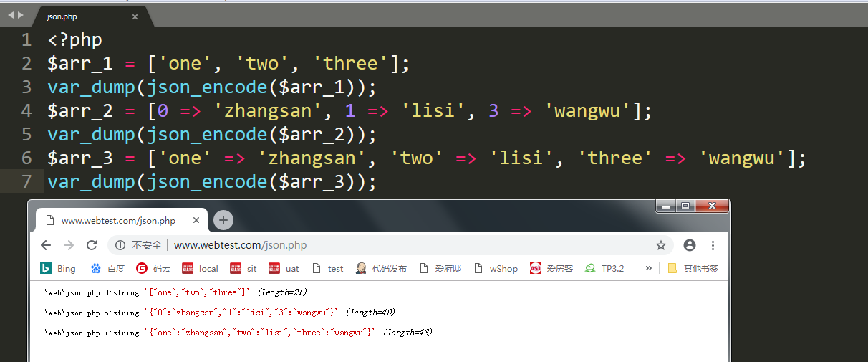868x362 pixels.
Task: Open the 码云 bookmark
Action: click(x=153, y=268)
